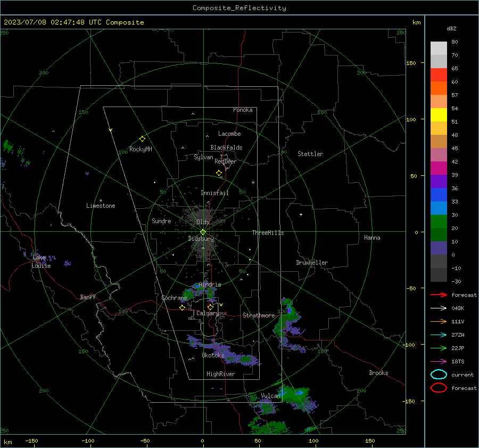Click the Calgary city label
The height and width of the screenshot is (448, 479).
208,313
